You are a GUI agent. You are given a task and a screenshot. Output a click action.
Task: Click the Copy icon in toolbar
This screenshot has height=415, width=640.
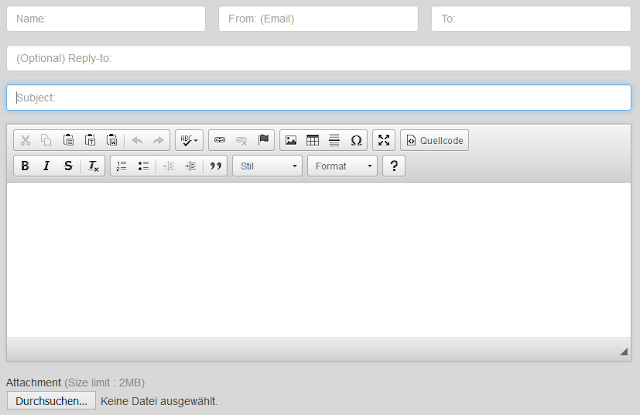[x=46, y=140]
